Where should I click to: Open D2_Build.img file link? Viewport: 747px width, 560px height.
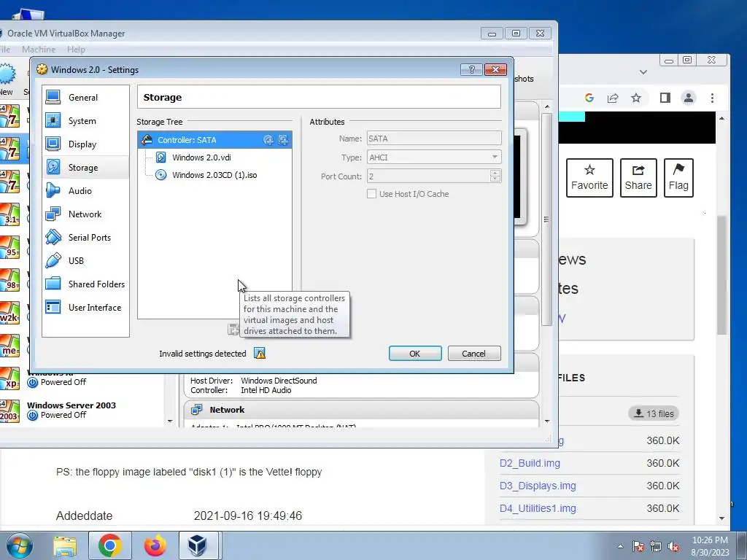pyautogui.click(x=530, y=463)
